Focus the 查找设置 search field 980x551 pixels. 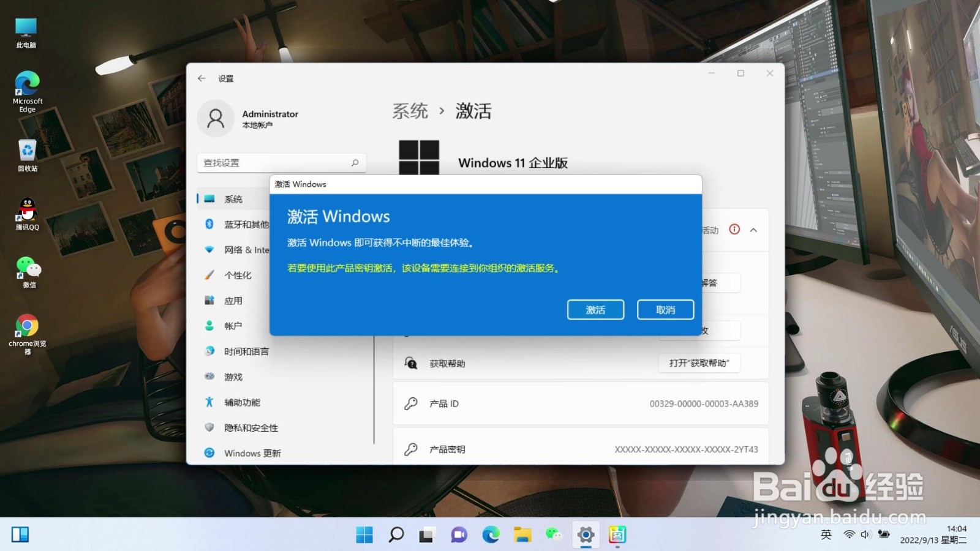pyautogui.click(x=282, y=163)
